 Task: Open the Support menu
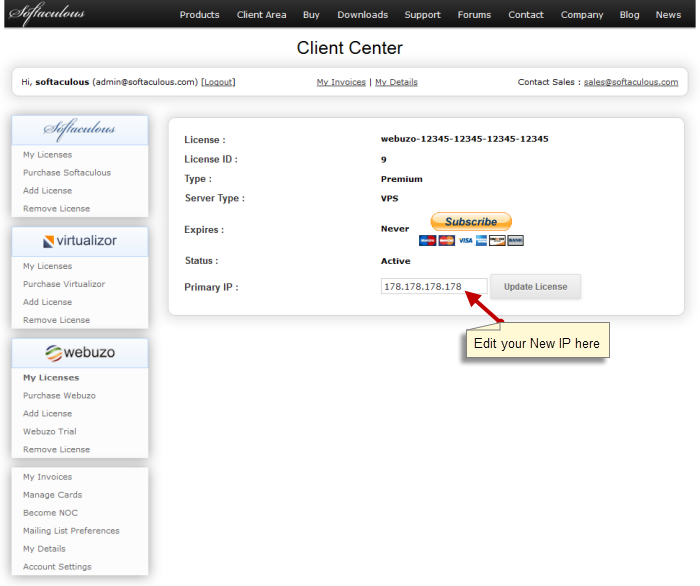422,15
